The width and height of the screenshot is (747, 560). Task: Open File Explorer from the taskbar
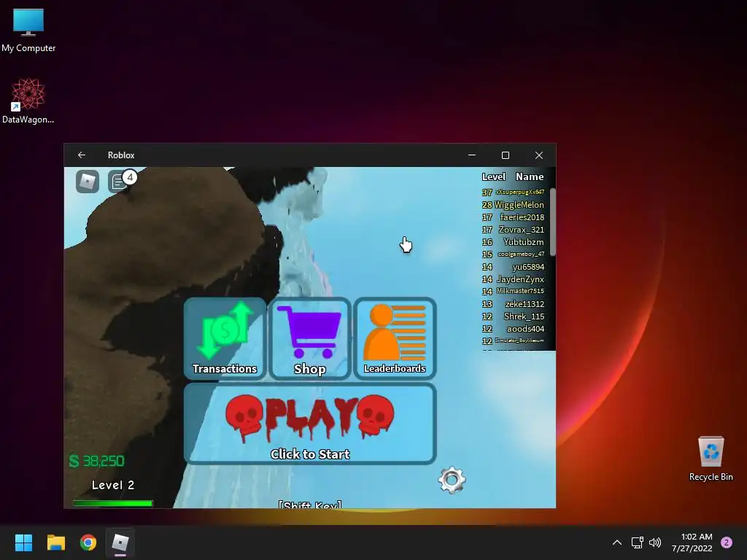tap(55, 542)
